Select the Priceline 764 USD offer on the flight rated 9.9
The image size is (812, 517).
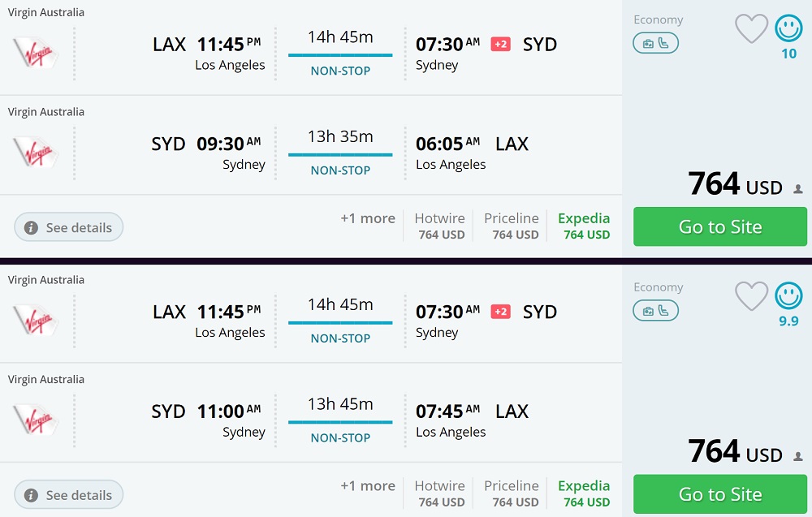pos(512,493)
